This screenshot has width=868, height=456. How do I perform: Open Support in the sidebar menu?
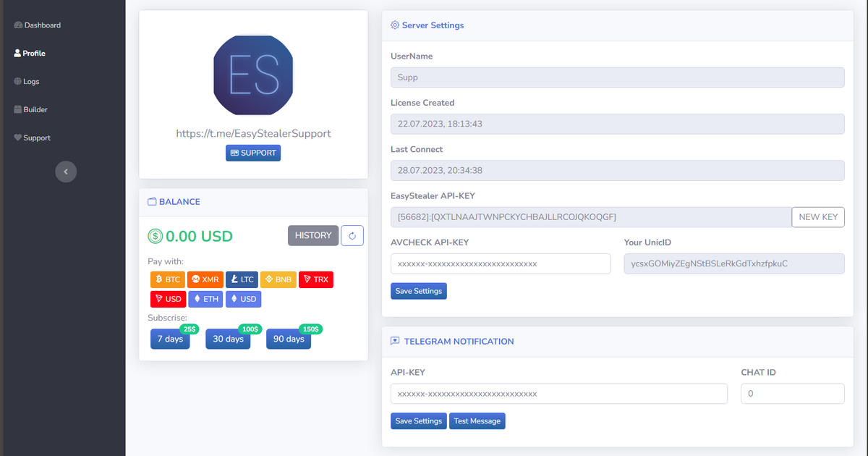pyautogui.click(x=32, y=138)
